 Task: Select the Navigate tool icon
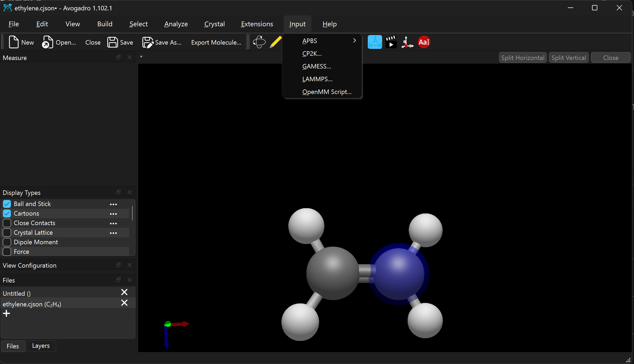(x=259, y=42)
